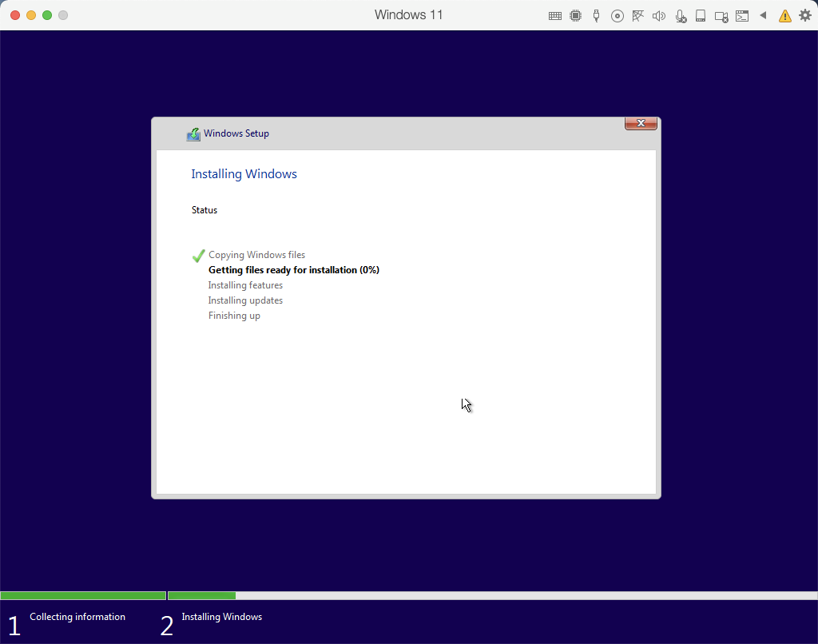Click the "Collecting information" step label

click(77, 617)
